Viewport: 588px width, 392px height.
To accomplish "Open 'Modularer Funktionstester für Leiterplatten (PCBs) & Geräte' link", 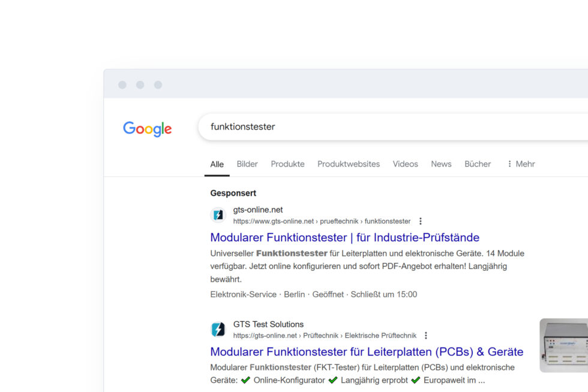I will tap(367, 352).
